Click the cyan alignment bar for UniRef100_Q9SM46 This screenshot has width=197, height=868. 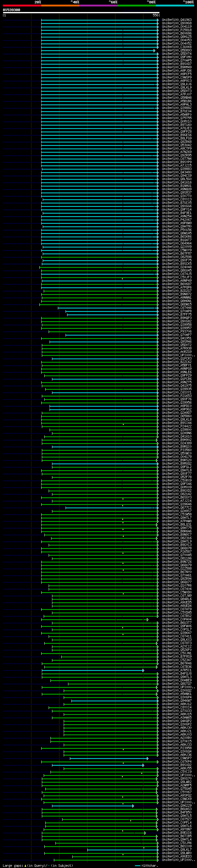pyautogui.click(x=104, y=342)
